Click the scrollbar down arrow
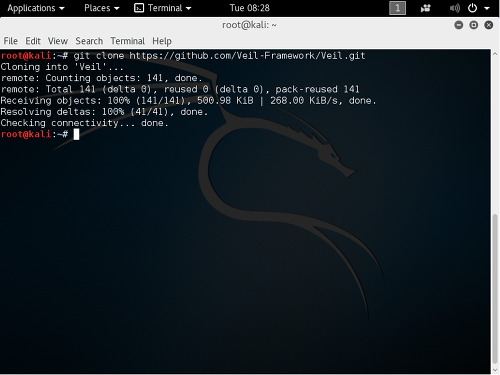 click(x=495, y=370)
